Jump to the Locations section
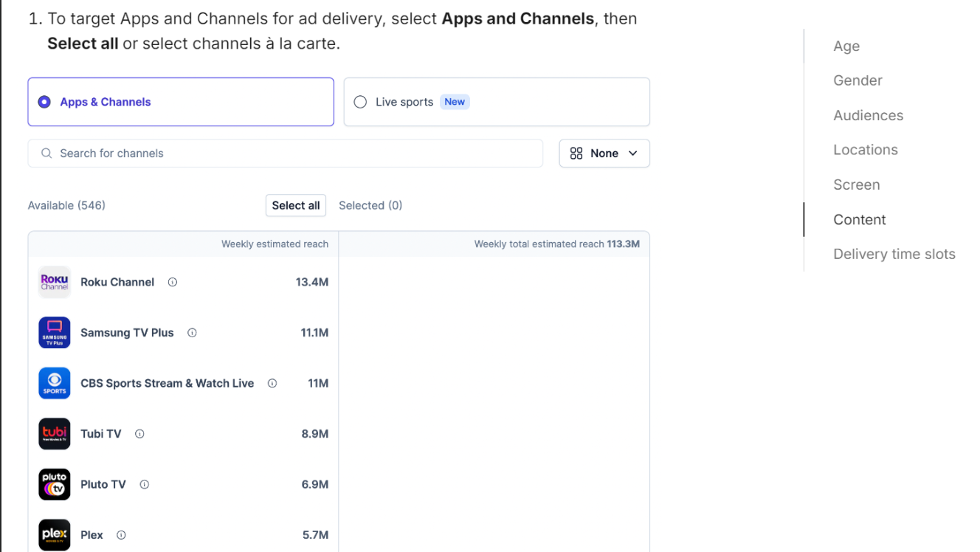The width and height of the screenshot is (980, 552). tap(866, 150)
